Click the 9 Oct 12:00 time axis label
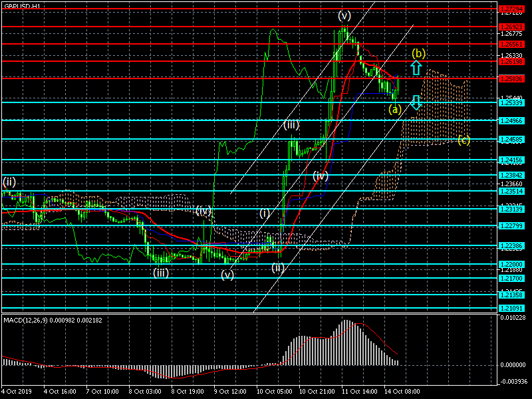Screen dimensions: 532x399 [x=230, y=391]
